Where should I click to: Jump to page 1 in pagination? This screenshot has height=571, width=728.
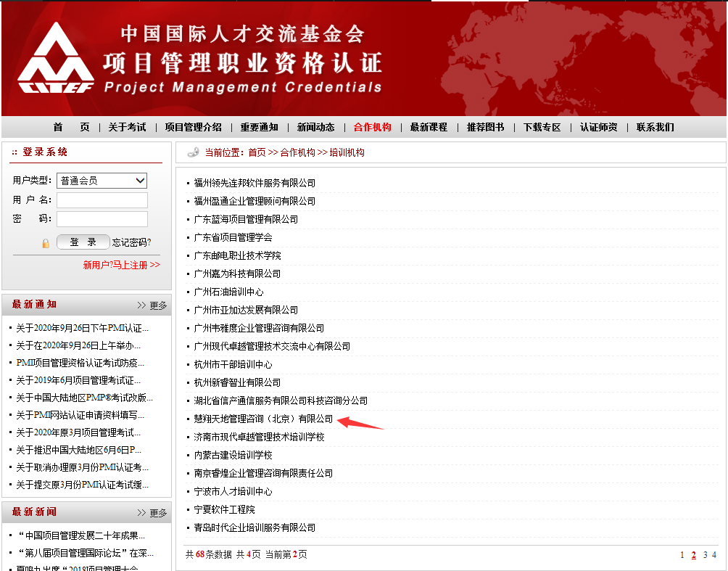pos(682,555)
